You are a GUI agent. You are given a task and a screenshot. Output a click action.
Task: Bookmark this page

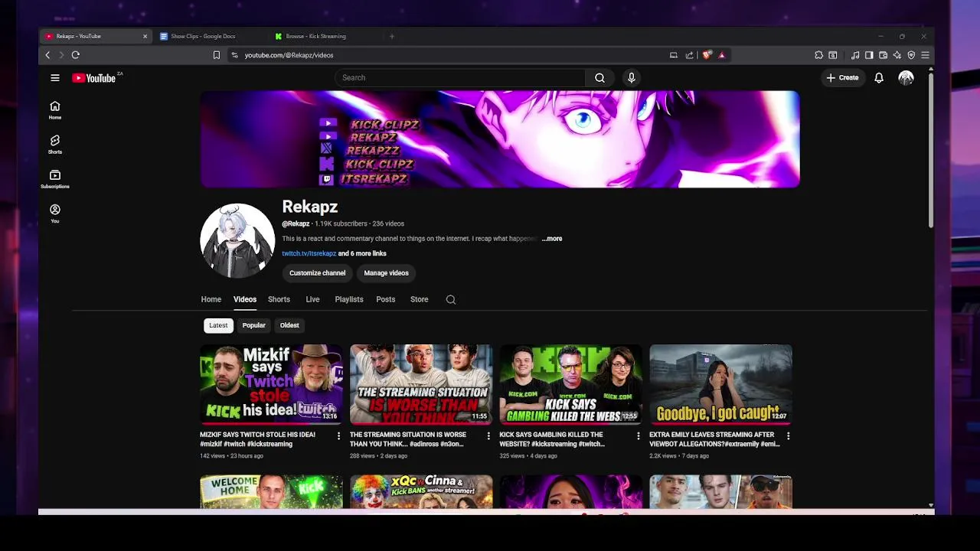216,55
